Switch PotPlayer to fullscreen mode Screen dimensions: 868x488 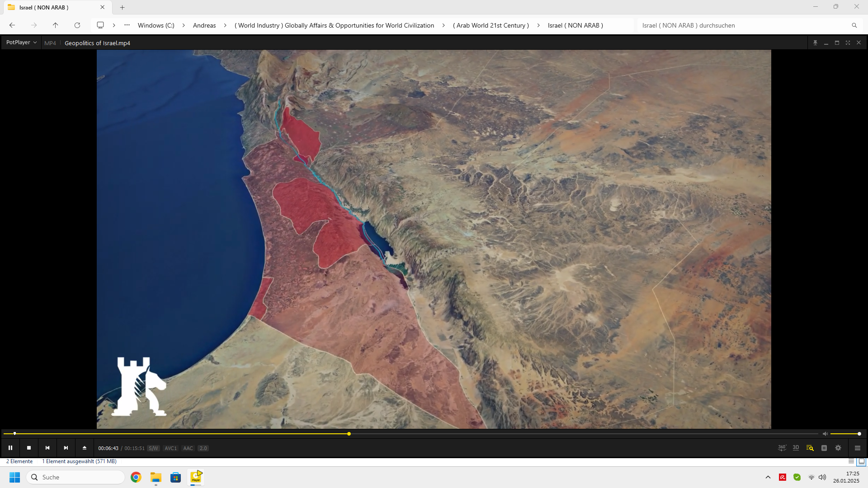point(848,43)
